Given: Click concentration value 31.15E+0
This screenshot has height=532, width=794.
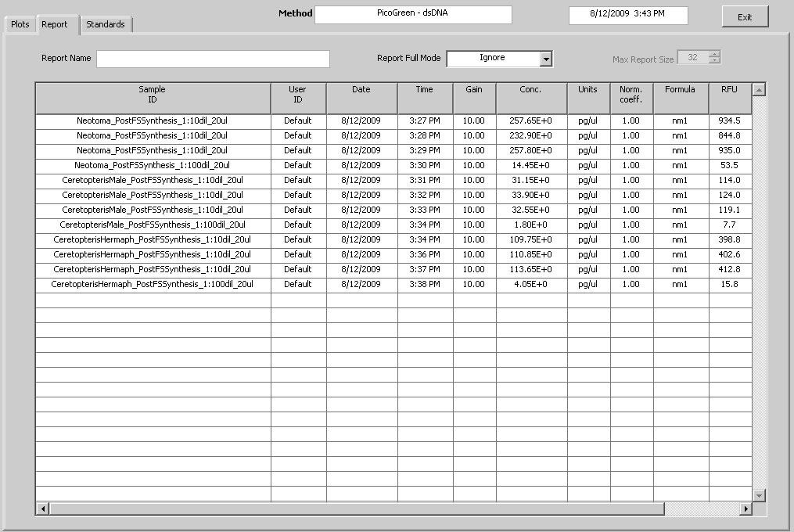Looking at the screenshot, I should coord(531,181).
